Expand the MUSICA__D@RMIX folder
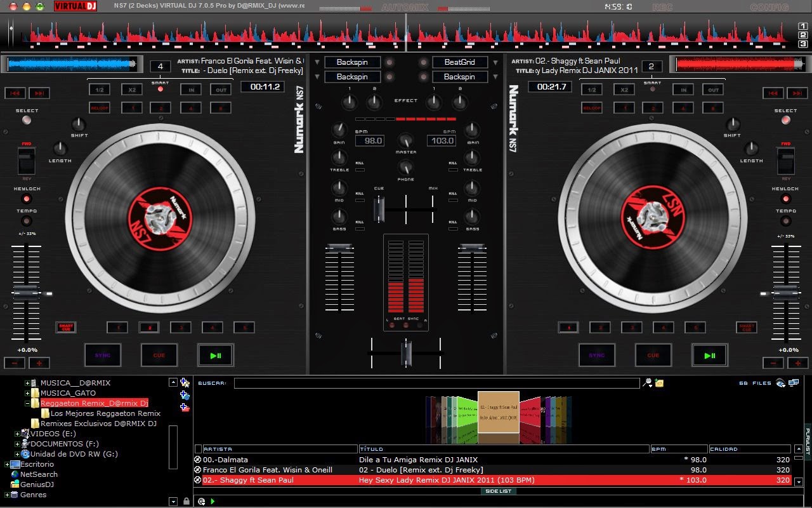The image size is (812, 508). point(27,384)
